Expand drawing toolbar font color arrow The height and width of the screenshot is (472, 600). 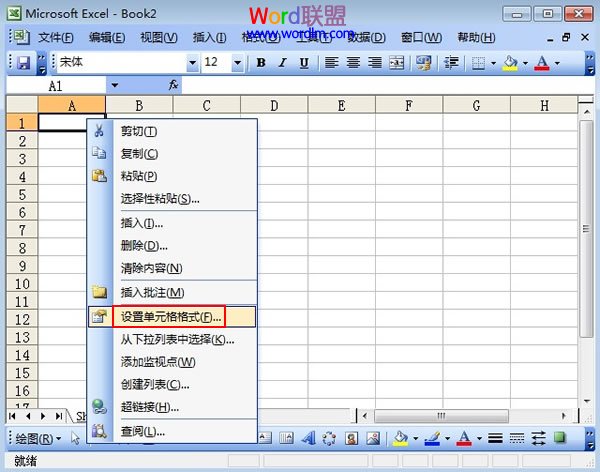(x=479, y=438)
